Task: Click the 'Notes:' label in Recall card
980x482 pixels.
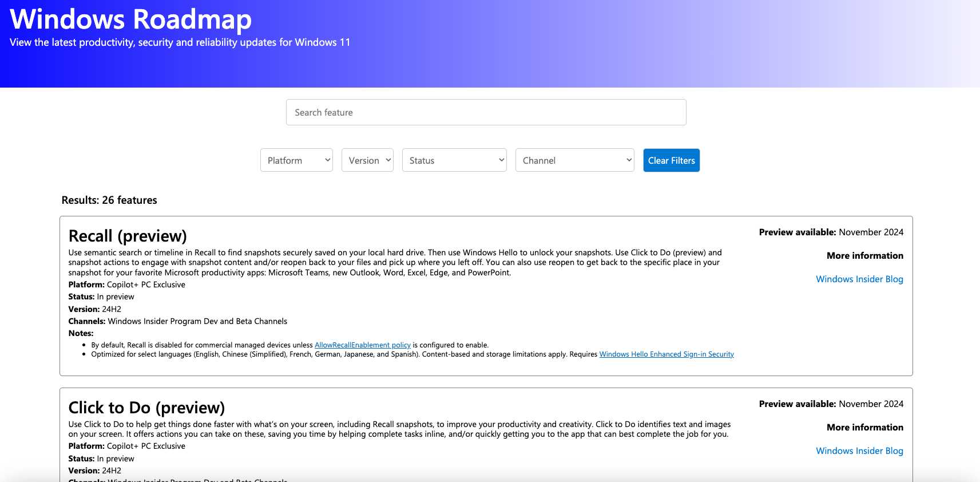Action: [81, 333]
